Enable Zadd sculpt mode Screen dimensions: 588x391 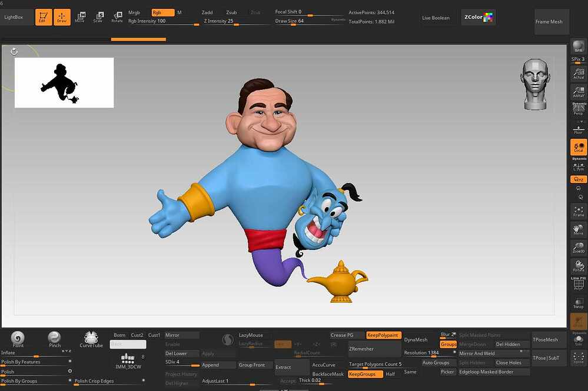(x=207, y=12)
